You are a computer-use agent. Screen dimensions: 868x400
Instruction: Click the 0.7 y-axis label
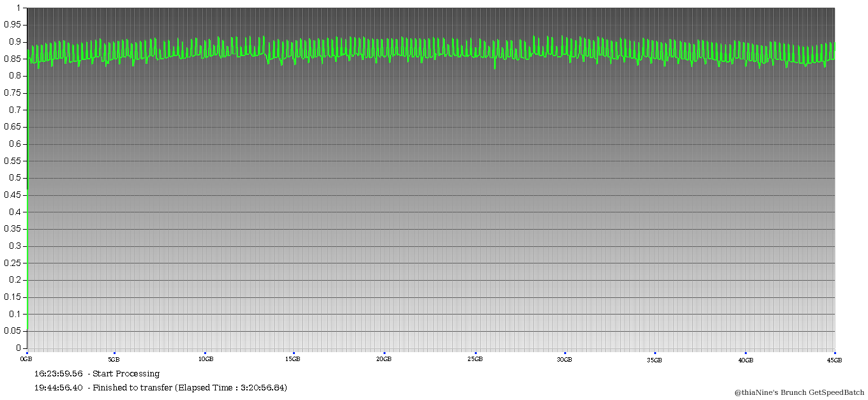pos(14,110)
